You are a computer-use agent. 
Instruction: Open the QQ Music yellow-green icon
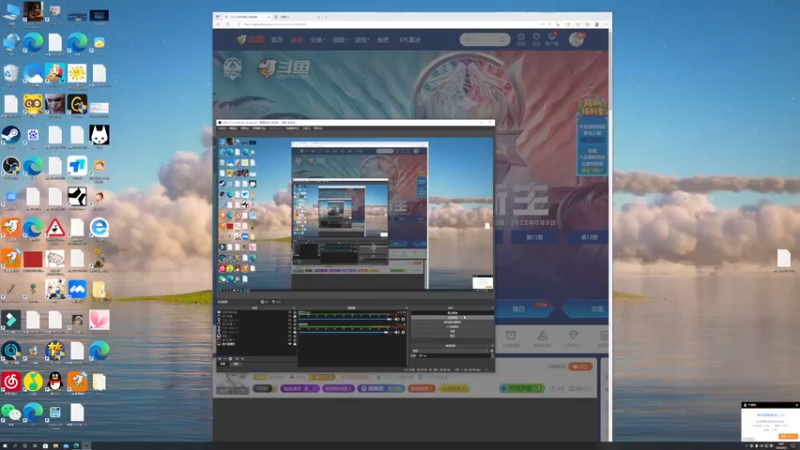(x=33, y=381)
